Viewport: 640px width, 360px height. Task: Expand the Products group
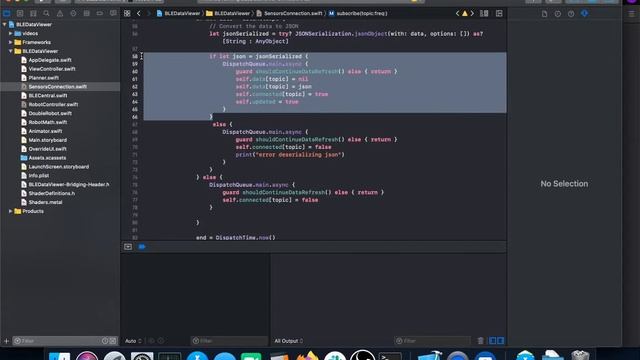(x=11, y=211)
